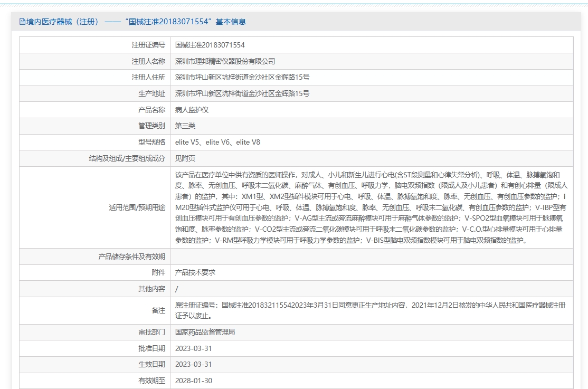Click the 其他内容 label
This screenshot has width=588, height=389.
[152, 289]
